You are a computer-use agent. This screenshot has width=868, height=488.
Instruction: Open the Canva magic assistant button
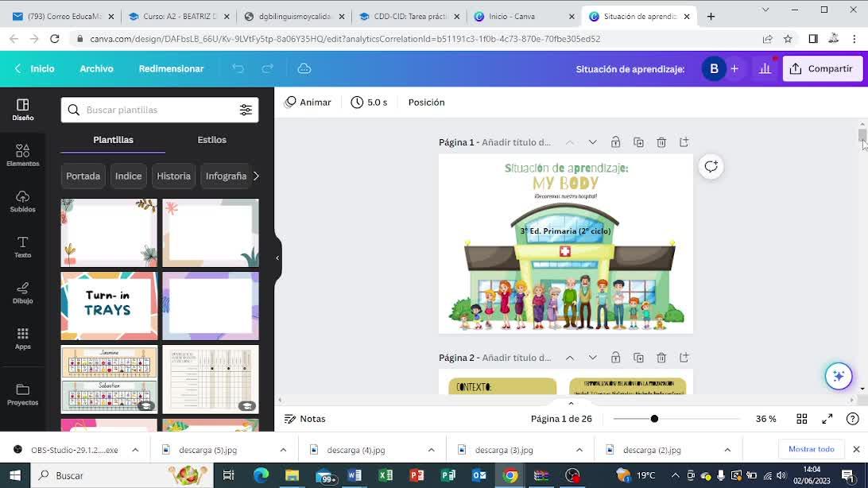point(839,376)
